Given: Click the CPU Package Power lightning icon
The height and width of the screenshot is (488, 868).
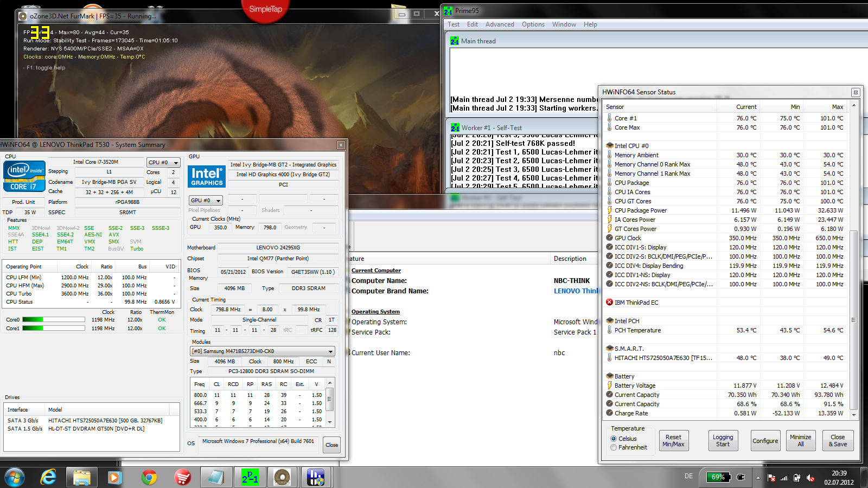Looking at the screenshot, I should point(609,210).
